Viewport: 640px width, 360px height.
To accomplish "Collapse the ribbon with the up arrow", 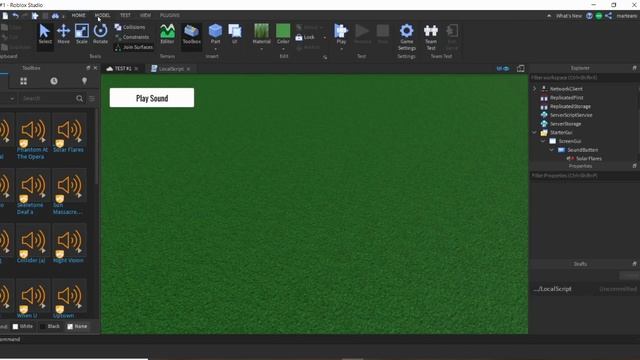I will tap(549, 16).
